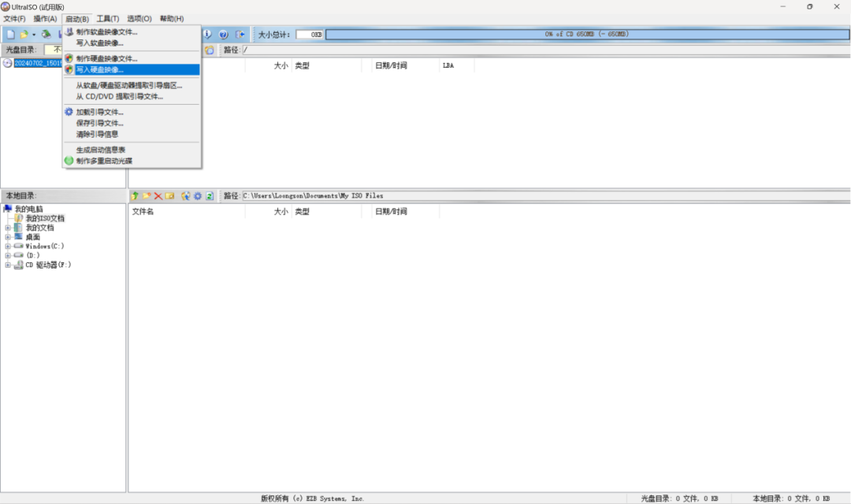Select the 20240702_1501 disc tree item
The width and height of the screenshot is (851, 504).
pyautogui.click(x=38, y=63)
